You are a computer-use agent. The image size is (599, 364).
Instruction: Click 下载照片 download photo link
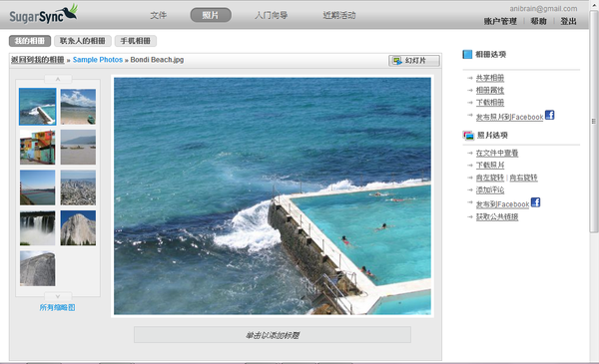(x=490, y=166)
